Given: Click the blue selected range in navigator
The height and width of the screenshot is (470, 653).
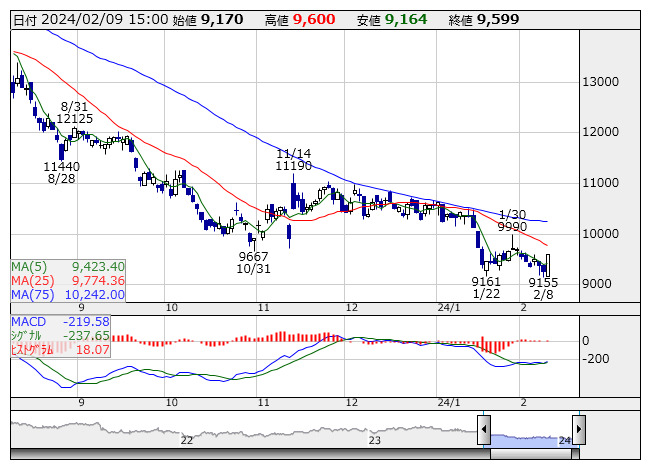Looking at the screenshot, I should [531, 438].
